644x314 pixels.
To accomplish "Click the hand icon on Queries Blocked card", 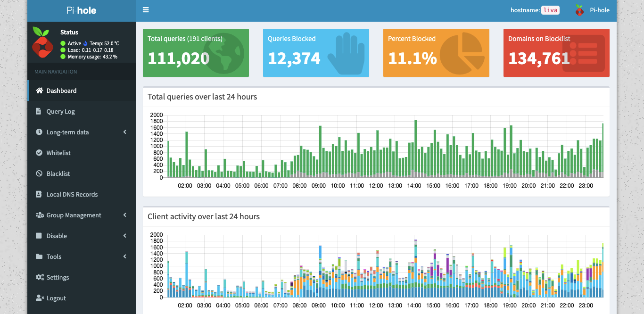I will 347,53.
